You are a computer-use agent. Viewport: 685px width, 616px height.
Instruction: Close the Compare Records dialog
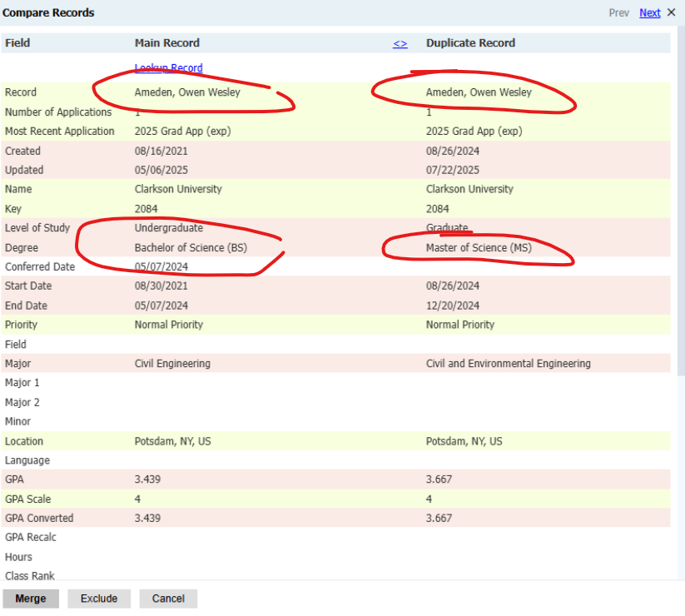coord(672,12)
